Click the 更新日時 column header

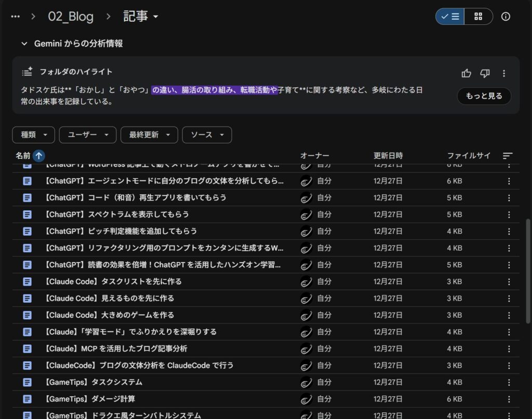tap(388, 155)
